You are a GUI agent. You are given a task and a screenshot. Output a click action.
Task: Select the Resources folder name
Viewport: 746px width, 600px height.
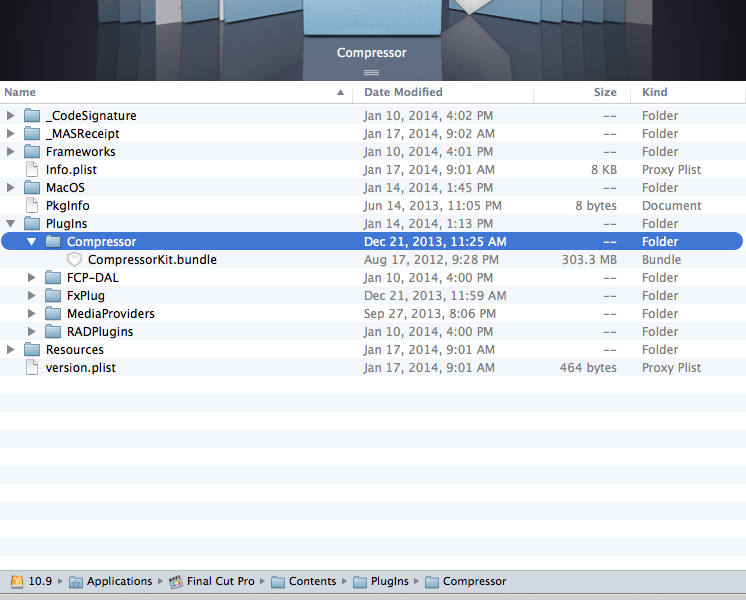(x=75, y=350)
